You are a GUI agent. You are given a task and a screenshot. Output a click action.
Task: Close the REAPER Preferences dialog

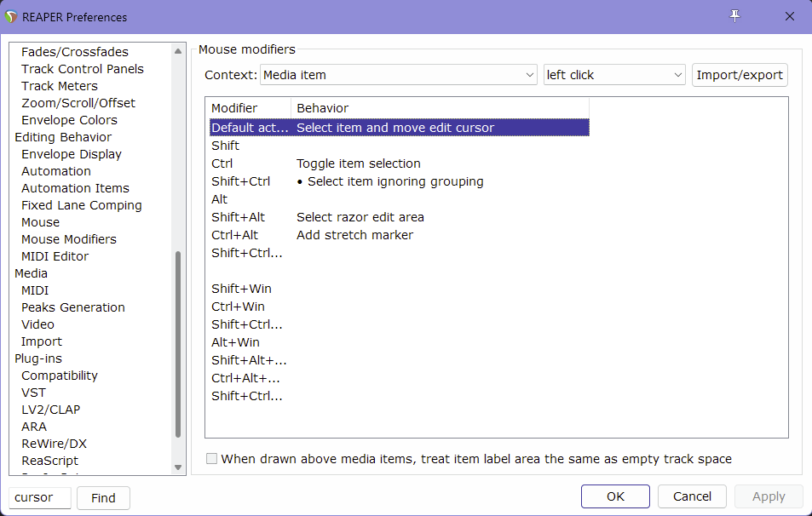coord(790,16)
